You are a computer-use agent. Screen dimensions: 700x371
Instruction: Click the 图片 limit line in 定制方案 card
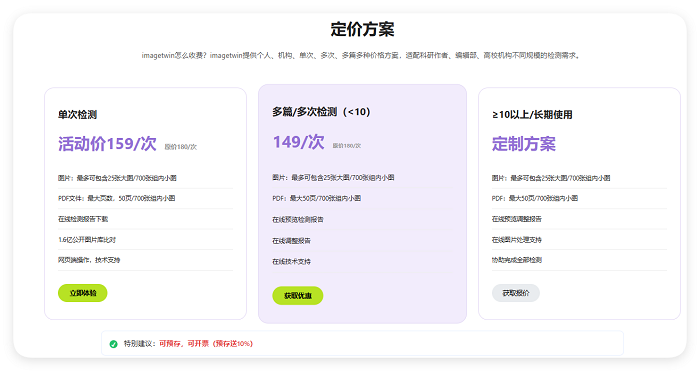(551, 178)
